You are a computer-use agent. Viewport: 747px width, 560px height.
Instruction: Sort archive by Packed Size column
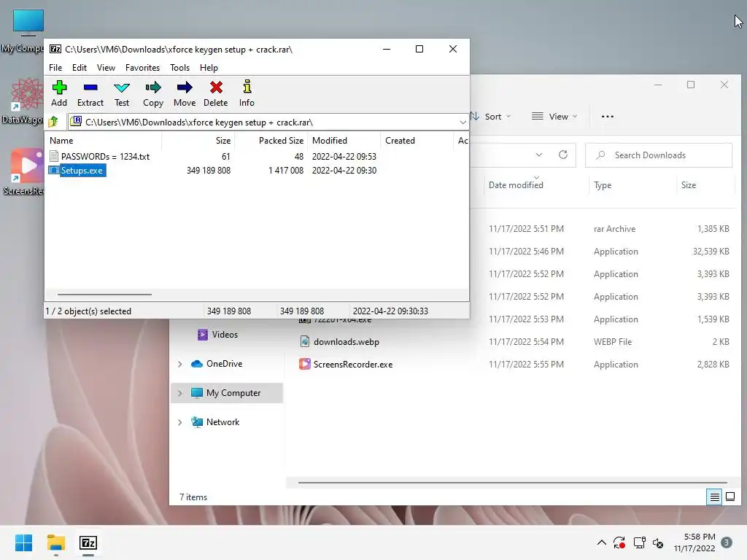[x=271, y=141]
